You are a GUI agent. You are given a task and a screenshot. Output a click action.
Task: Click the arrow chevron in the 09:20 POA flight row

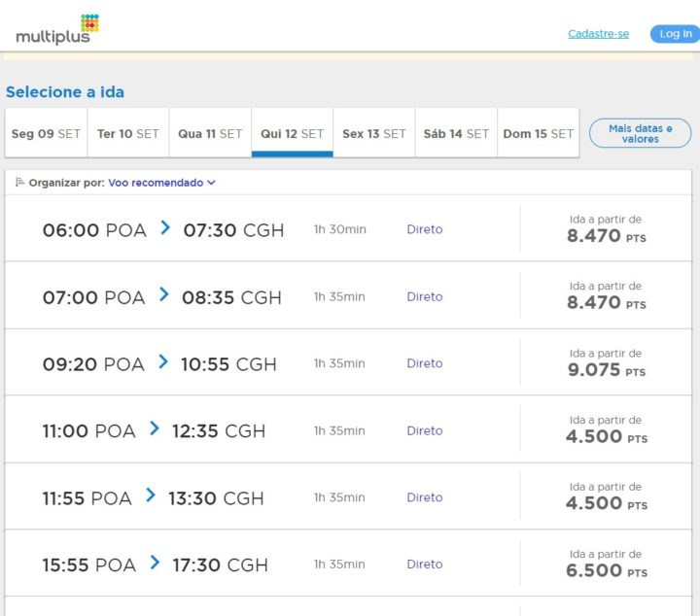163,361
